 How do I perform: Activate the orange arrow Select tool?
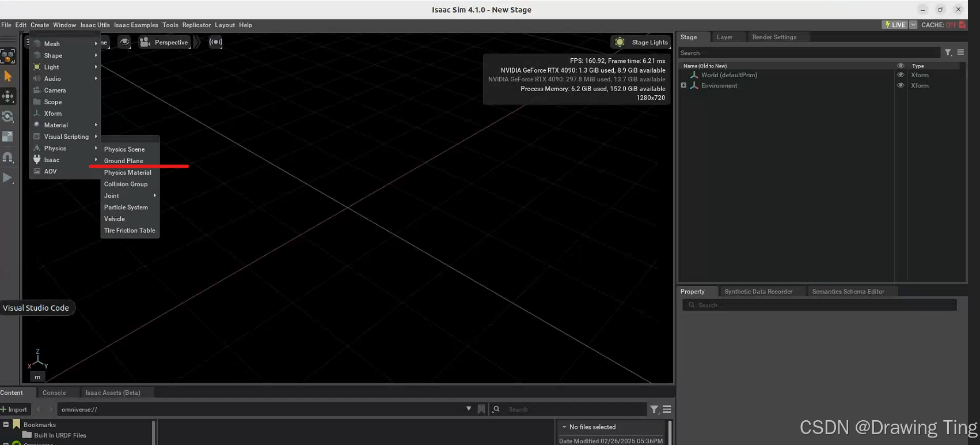click(x=8, y=76)
